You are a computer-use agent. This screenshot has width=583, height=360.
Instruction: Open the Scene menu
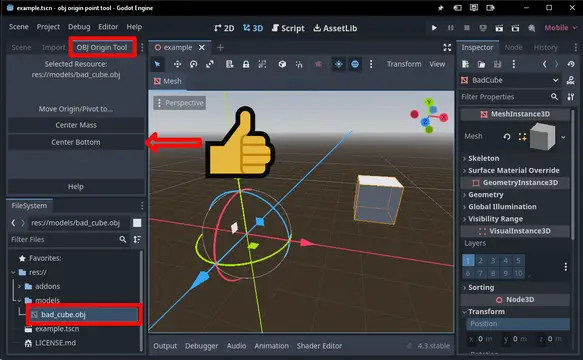click(19, 27)
